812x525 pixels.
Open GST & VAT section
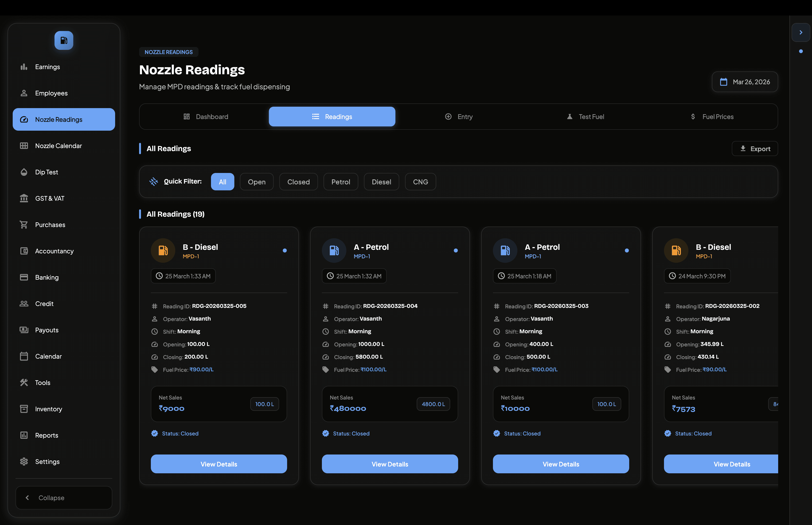[x=49, y=198]
